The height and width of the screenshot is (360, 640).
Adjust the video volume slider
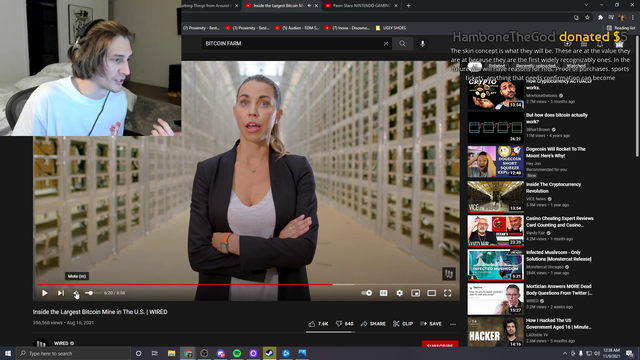point(93,293)
